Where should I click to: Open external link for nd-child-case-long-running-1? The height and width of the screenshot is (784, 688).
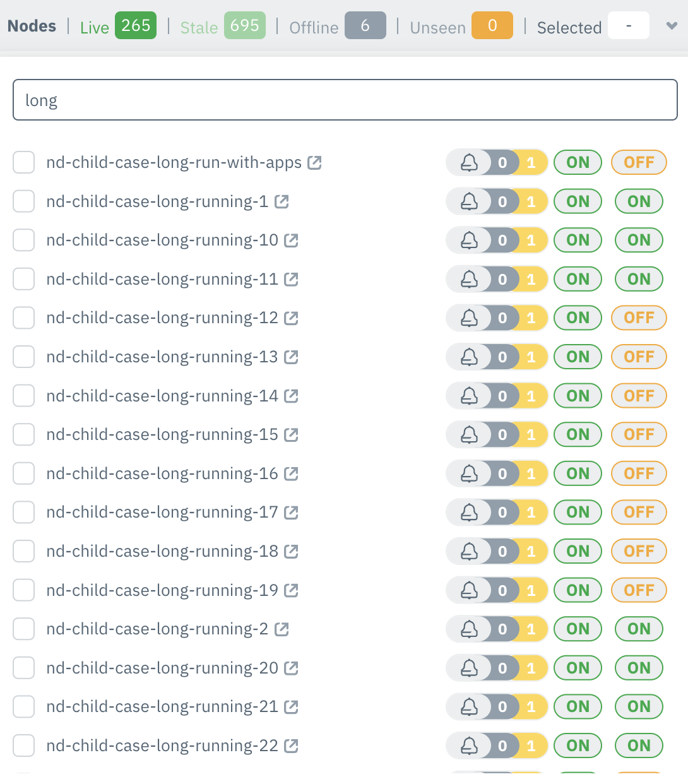(282, 201)
